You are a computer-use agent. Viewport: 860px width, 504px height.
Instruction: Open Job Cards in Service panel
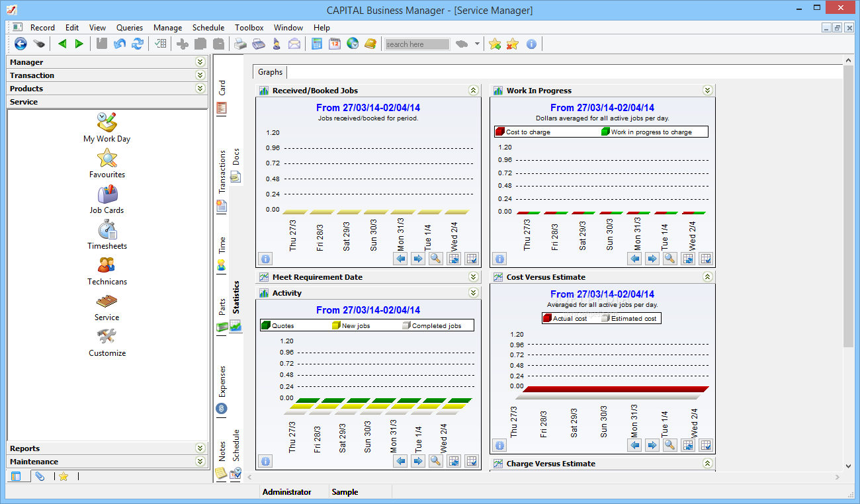click(x=107, y=199)
